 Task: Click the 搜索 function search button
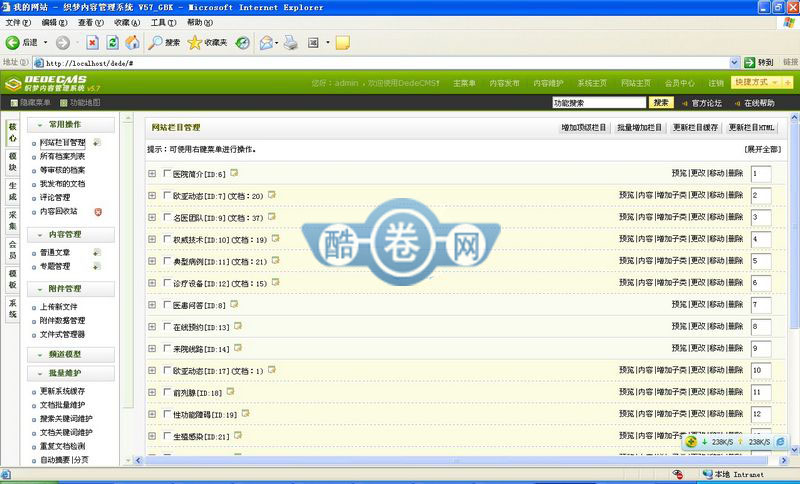click(x=661, y=103)
